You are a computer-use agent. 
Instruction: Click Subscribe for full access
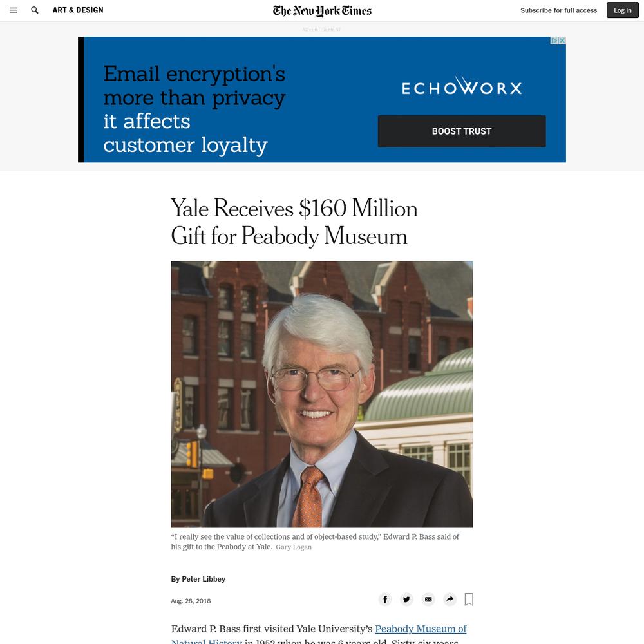click(558, 10)
